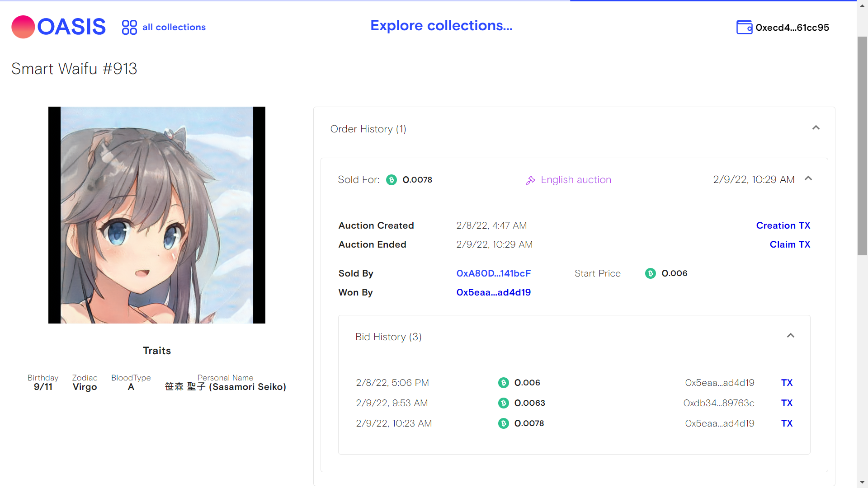Click the all collections grid icon

pyautogui.click(x=129, y=27)
